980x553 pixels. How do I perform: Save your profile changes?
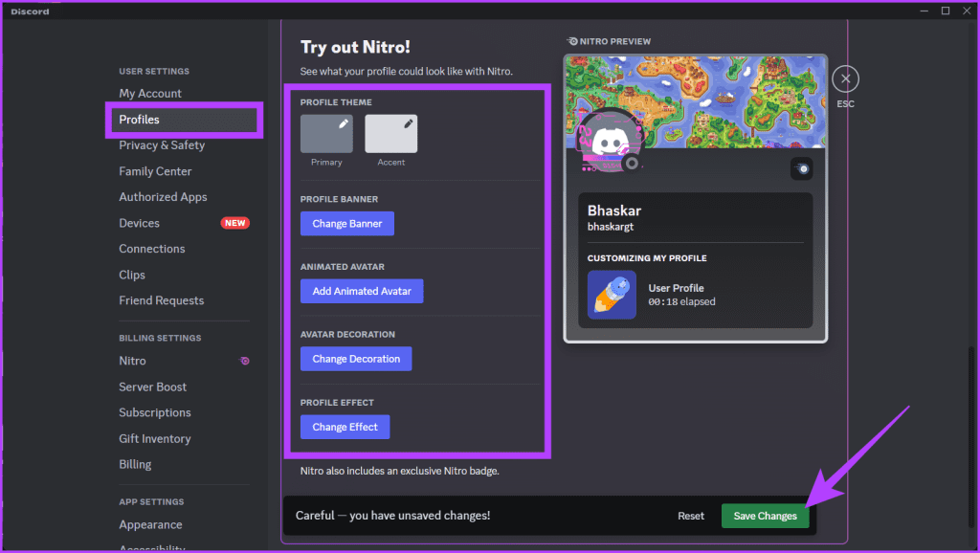point(765,515)
